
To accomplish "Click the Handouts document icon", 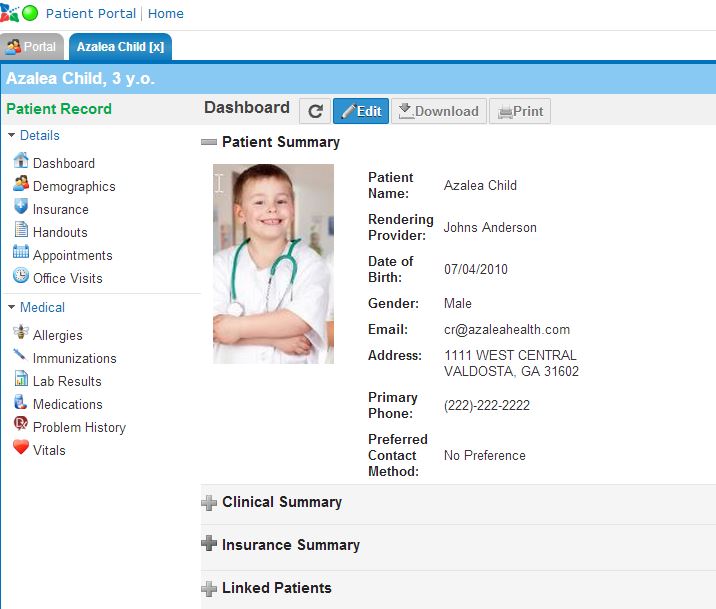I will (21, 229).
